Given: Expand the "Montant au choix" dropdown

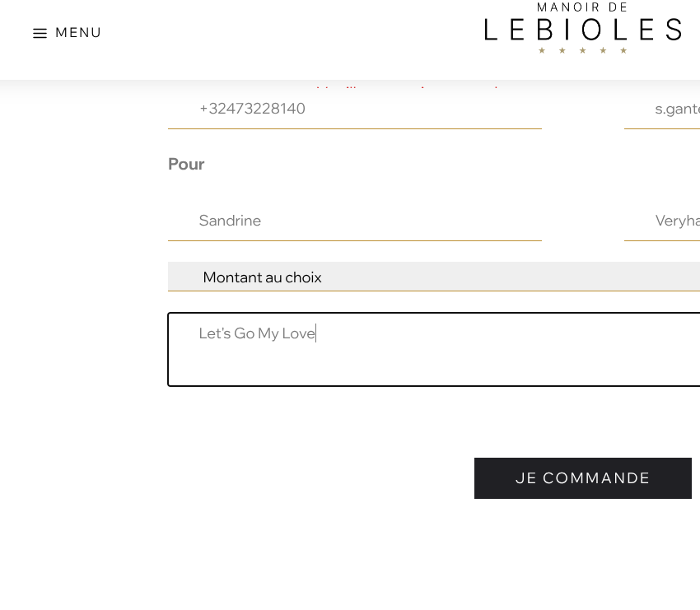Looking at the screenshot, I should pos(434,277).
